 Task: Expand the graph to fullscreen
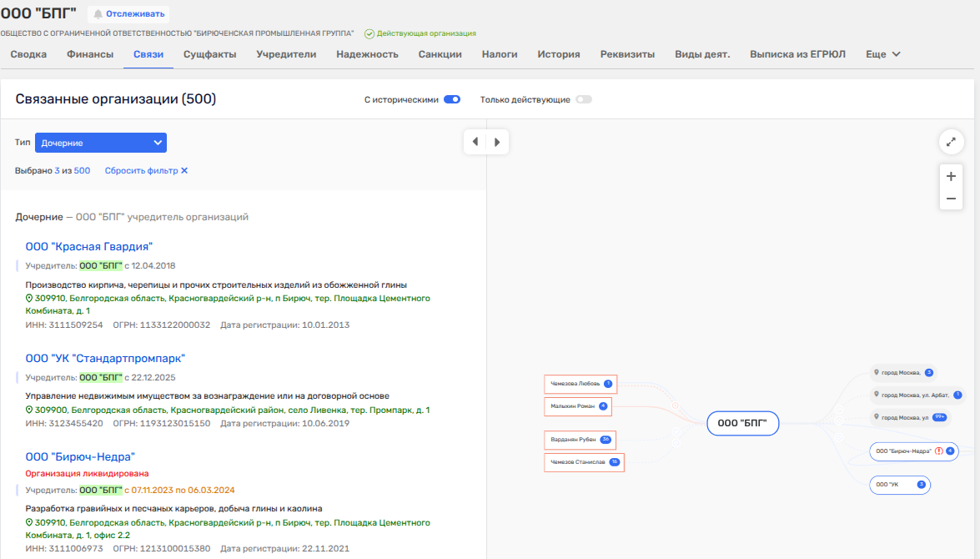pos(951,142)
